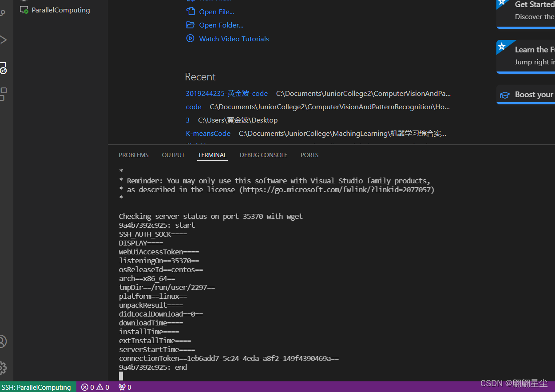Open the Manage settings gear

3,368
